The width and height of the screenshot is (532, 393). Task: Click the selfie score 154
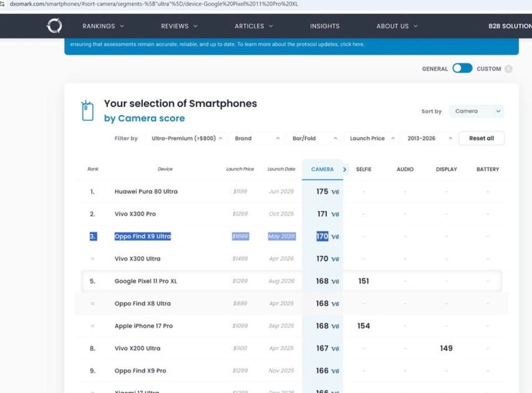pos(364,326)
